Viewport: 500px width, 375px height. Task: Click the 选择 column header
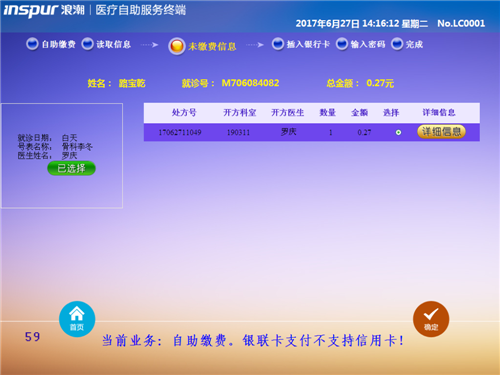(x=391, y=113)
